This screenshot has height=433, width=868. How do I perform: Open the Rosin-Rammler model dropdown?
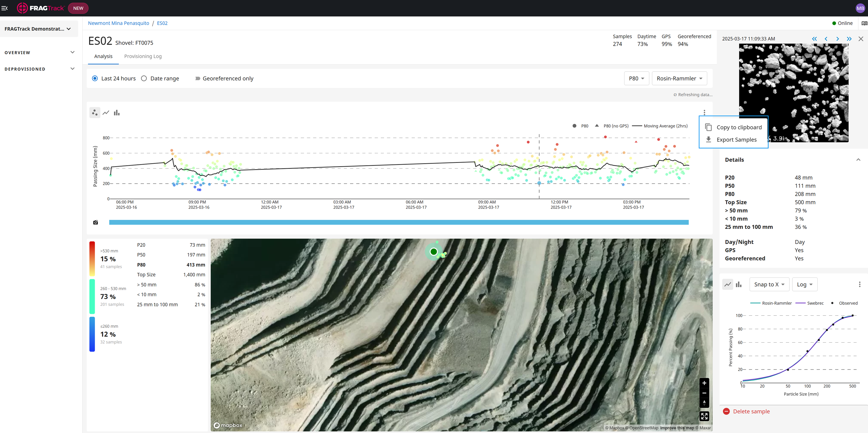click(679, 78)
